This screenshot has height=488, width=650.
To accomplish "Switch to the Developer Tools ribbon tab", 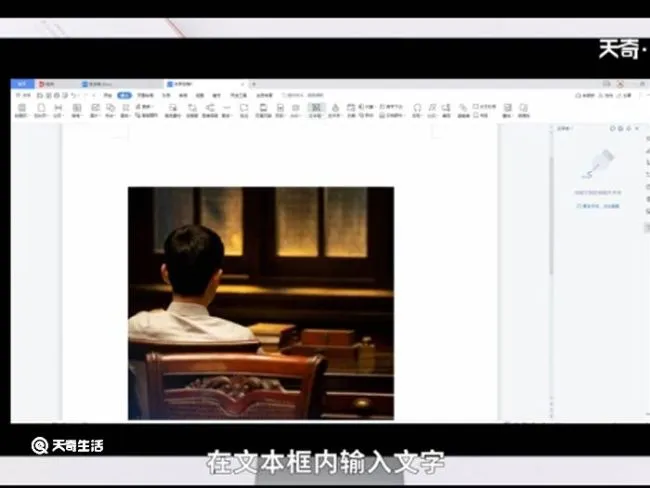I will pyautogui.click(x=238, y=95).
